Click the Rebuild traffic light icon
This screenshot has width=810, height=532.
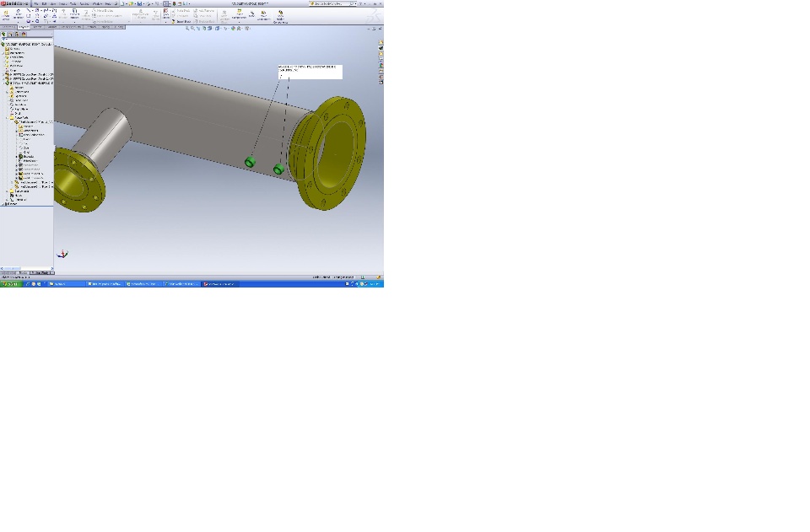[x=174, y=3]
